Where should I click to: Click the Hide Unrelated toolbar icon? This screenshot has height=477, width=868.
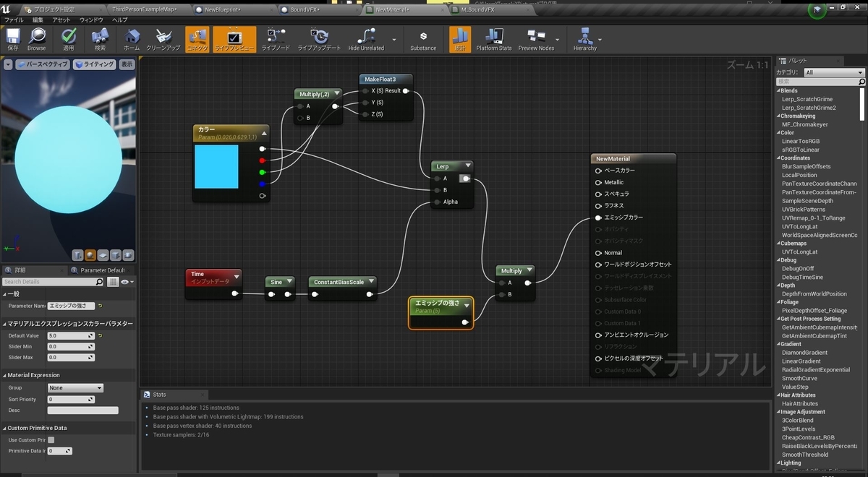coord(366,39)
